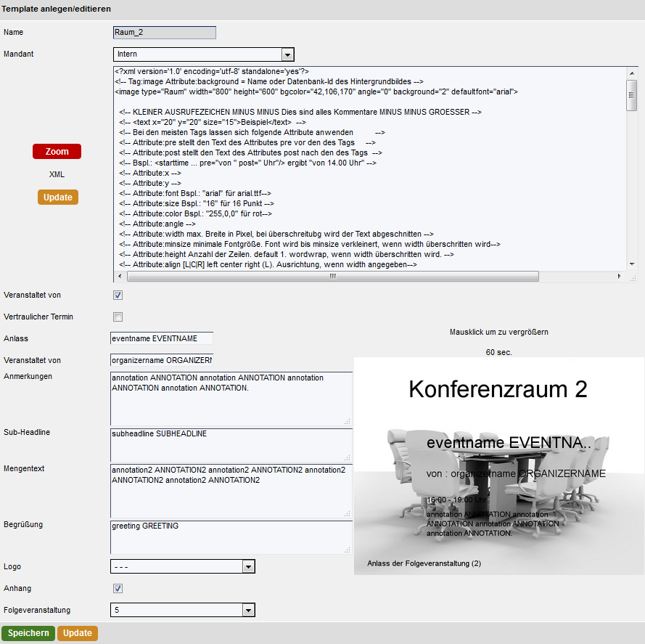Click the image type="Raum" line in XML
This screenshot has width=645, height=644.
tap(316, 91)
